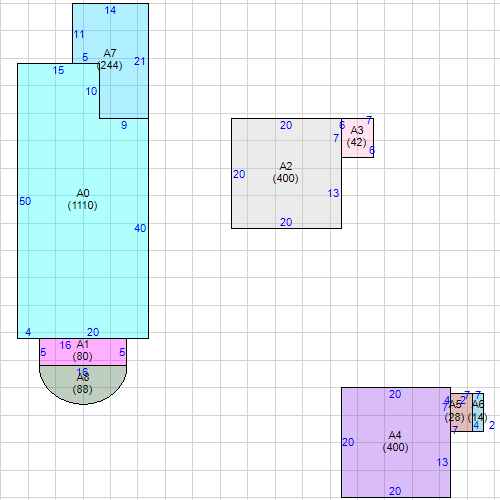Click the 4 dimension at A0's bottom-left
The height and width of the screenshot is (500, 500).
pos(28,332)
